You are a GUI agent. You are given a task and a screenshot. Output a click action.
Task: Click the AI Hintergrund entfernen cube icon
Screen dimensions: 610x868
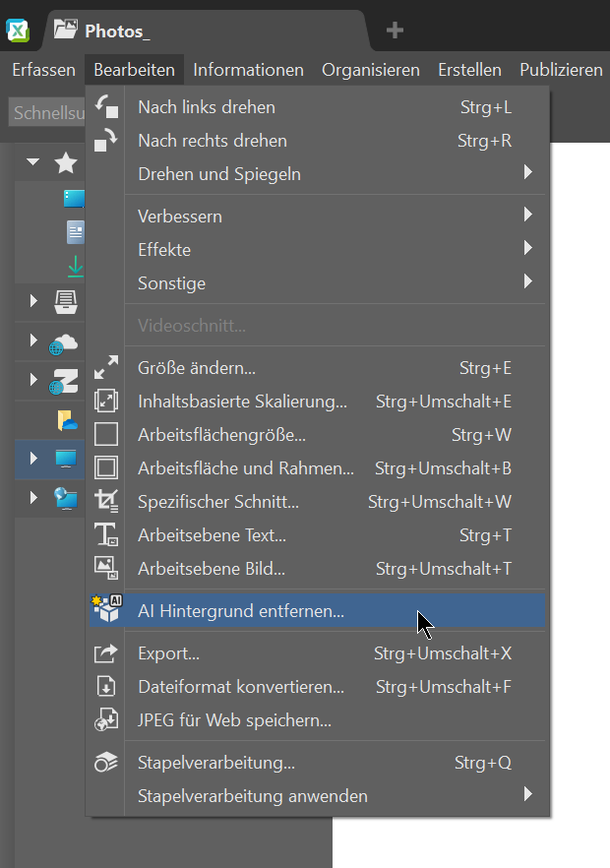point(107,610)
